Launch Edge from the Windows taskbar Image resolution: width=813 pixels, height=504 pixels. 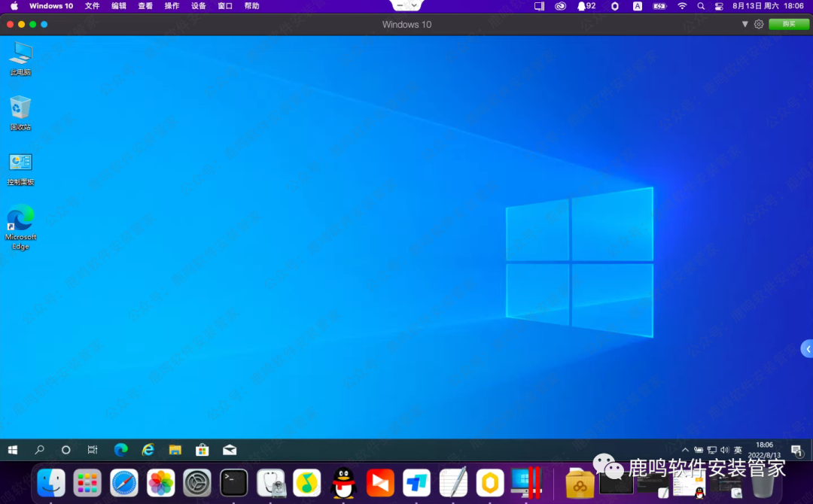[x=120, y=450]
